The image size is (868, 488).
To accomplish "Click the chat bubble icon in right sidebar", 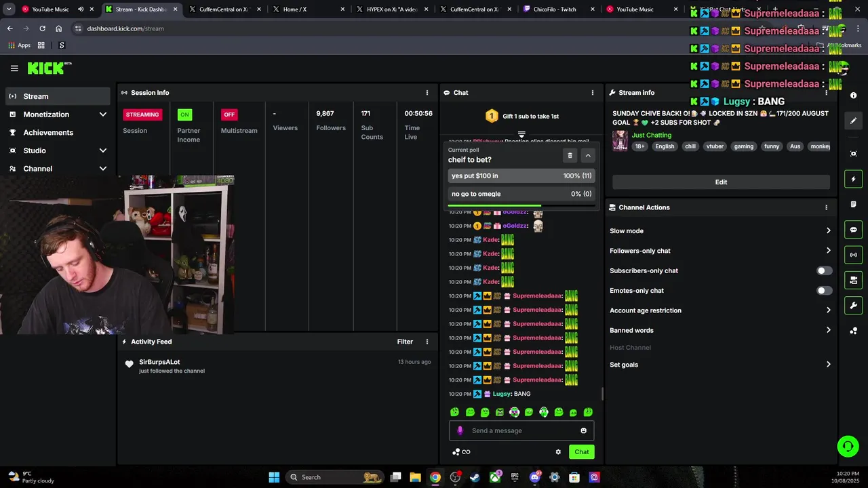I will [x=854, y=230].
